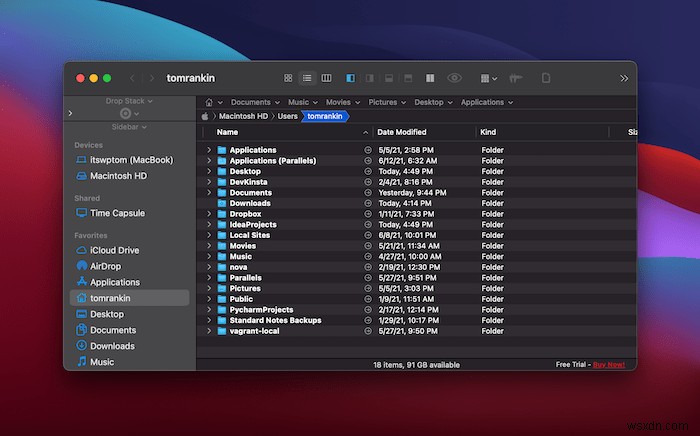
Task: Open the toolbar overflow chevrons
Action: (624, 78)
